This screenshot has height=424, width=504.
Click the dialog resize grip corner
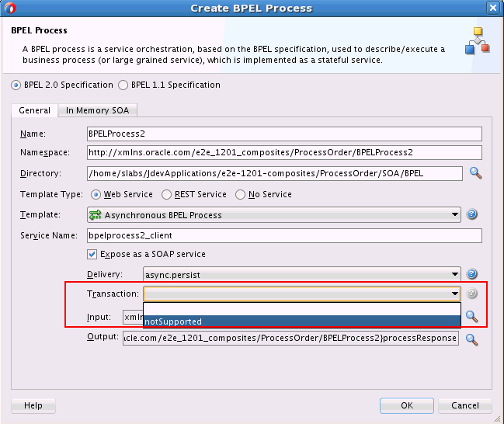[x=498, y=419]
